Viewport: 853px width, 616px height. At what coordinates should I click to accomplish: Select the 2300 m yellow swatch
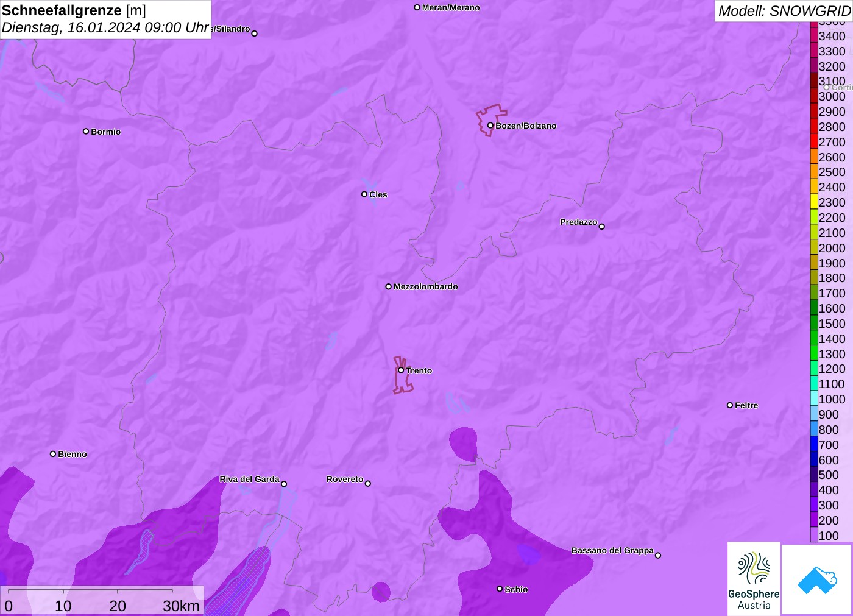[814, 202]
